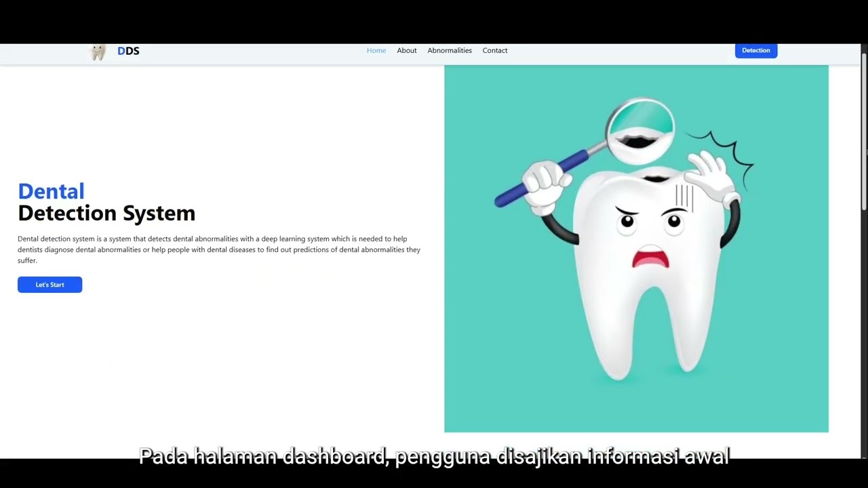868x488 pixels.
Task: Click the blue "Dental" heading word
Action: coord(51,191)
